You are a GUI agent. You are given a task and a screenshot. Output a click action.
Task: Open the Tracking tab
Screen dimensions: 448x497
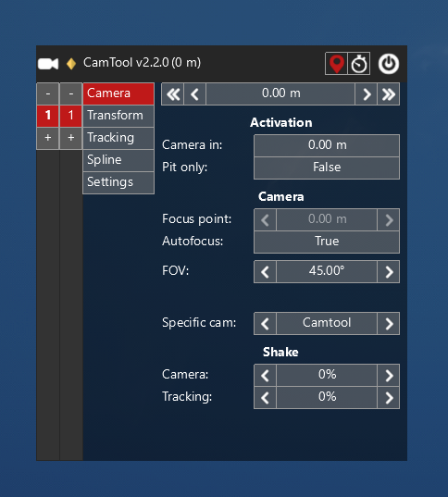point(118,138)
